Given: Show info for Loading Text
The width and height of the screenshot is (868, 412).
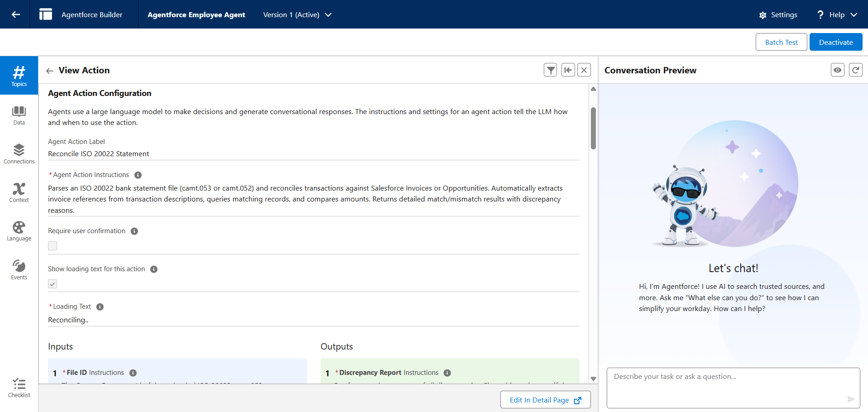Looking at the screenshot, I should 100,307.
